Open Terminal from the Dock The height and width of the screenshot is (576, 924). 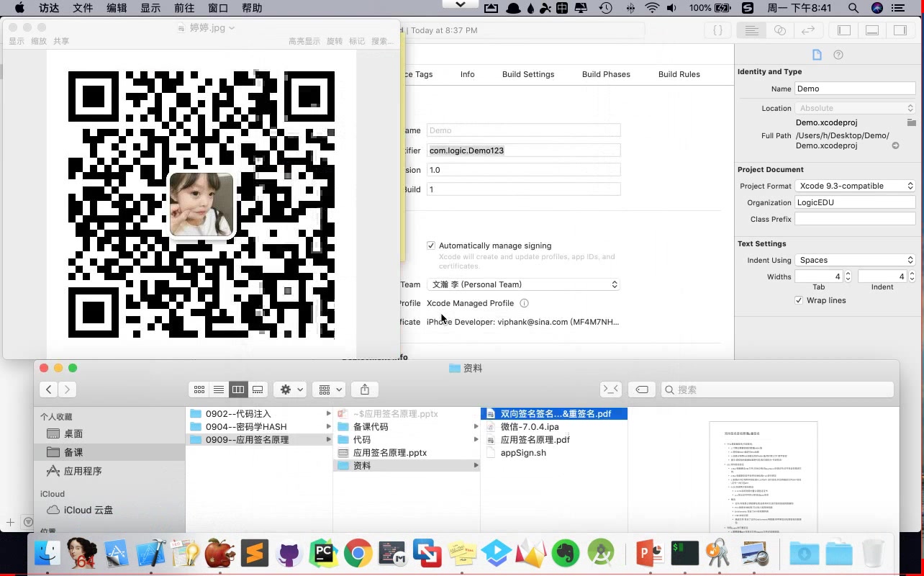coord(684,554)
